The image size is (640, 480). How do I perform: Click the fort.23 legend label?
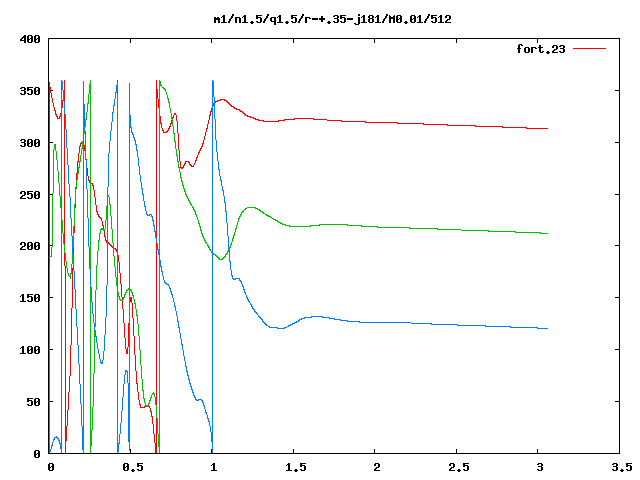coord(541,49)
